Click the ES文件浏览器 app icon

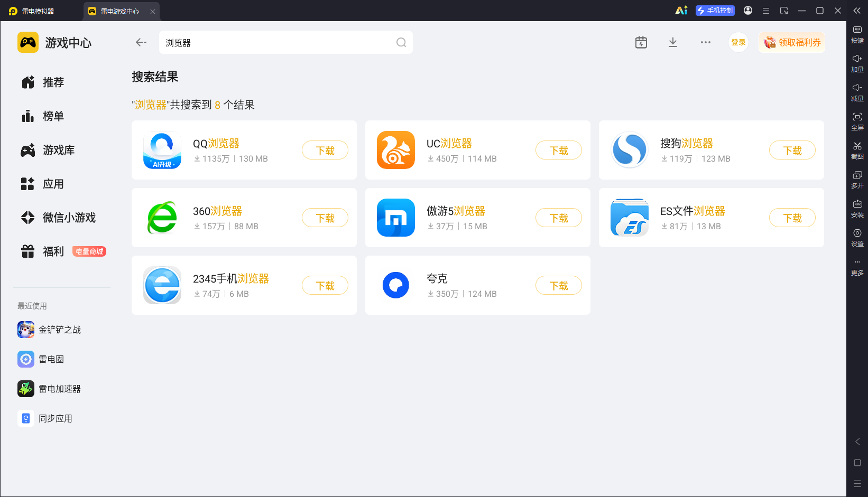630,218
